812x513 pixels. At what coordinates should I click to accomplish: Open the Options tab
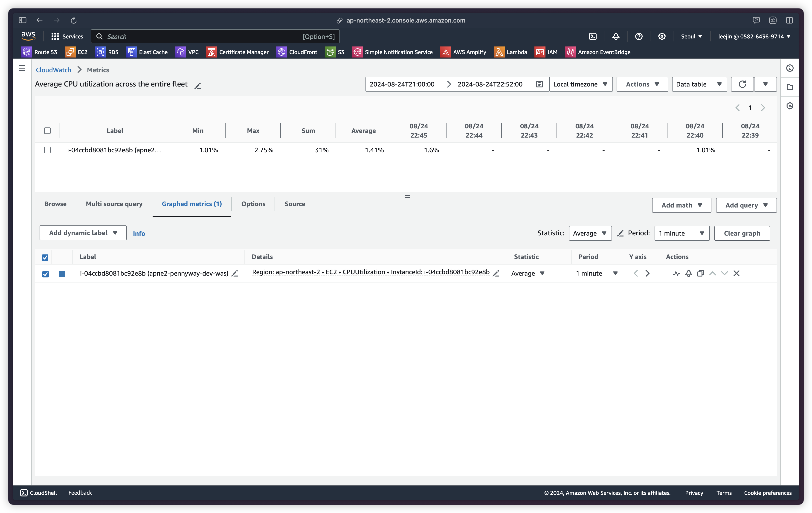(x=253, y=204)
